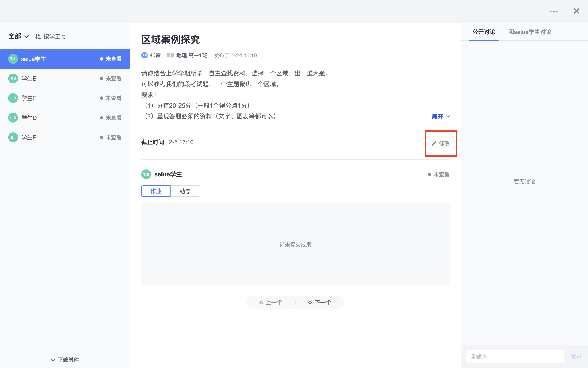
Task: Click 未查看 status for 学生C
Action: pyautogui.click(x=111, y=98)
